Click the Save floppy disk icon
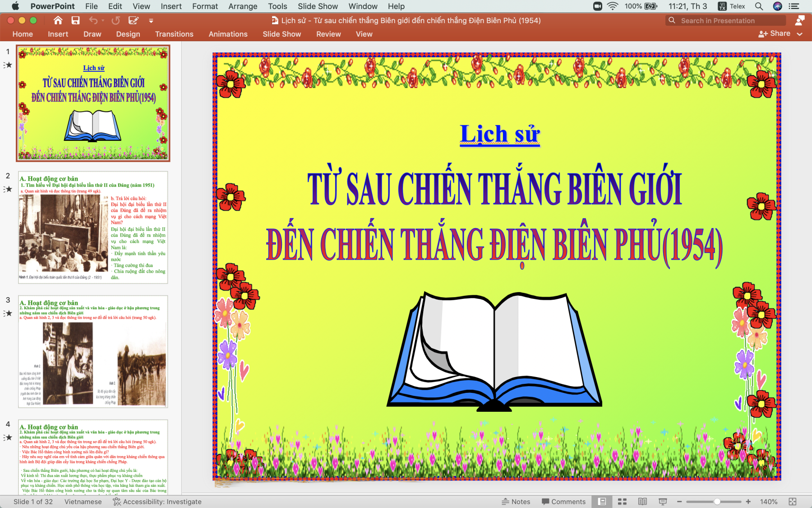 click(x=75, y=20)
